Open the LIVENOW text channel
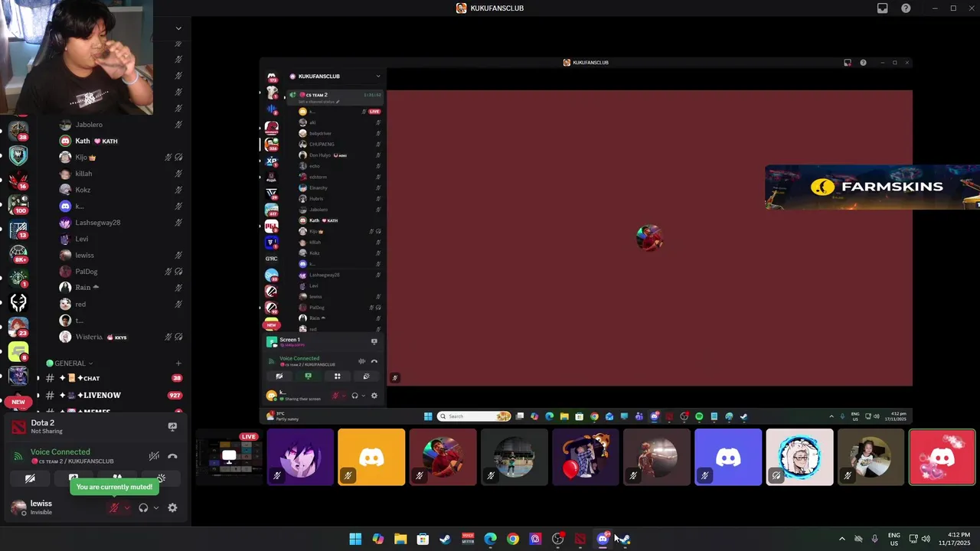 (111, 395)
